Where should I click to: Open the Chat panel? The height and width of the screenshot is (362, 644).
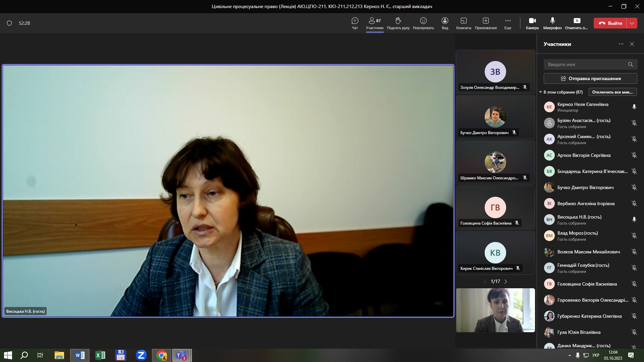355,23
